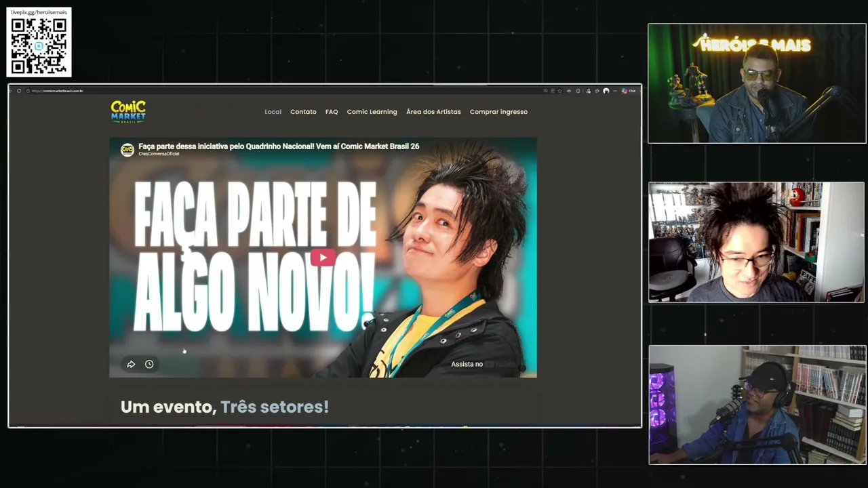The width and height of the screenshot is (868, 488).
Task: Open the browser profile avatar
Action: 606,91
